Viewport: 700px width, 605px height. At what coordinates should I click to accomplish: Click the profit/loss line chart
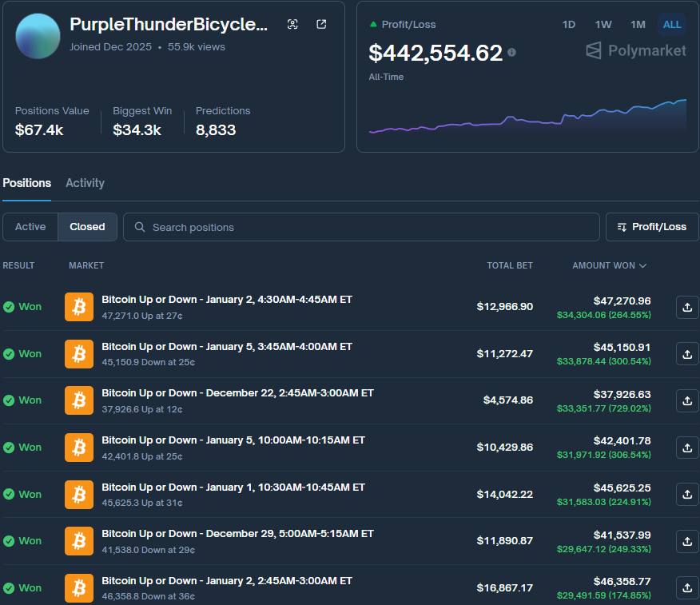527,116
